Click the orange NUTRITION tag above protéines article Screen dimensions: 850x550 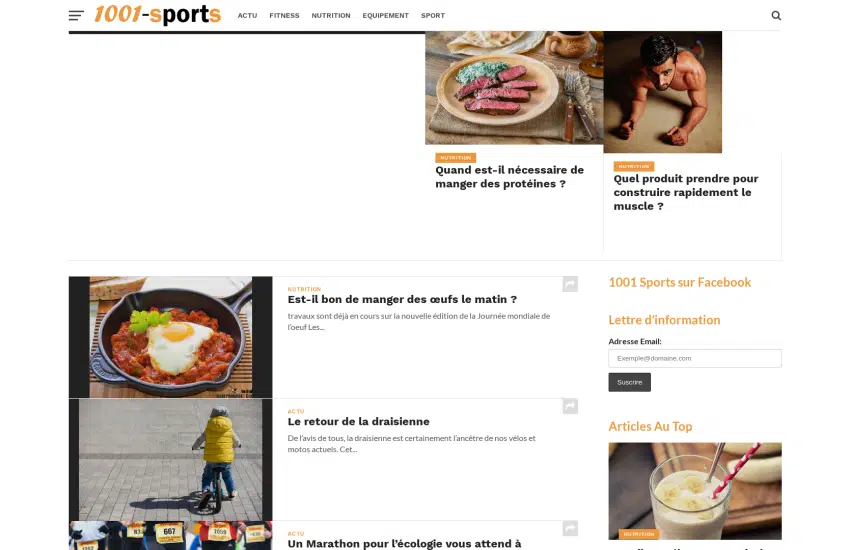(x=455, y=158)
